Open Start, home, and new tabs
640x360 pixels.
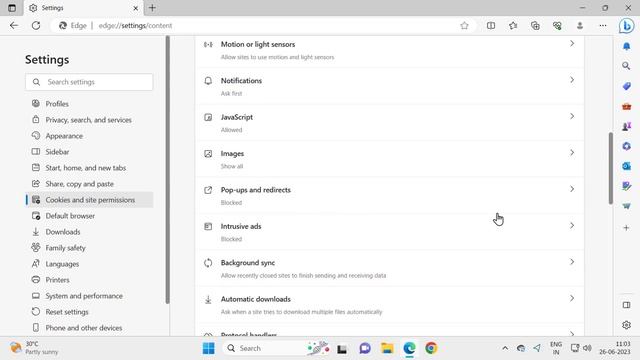click(89, 168)
